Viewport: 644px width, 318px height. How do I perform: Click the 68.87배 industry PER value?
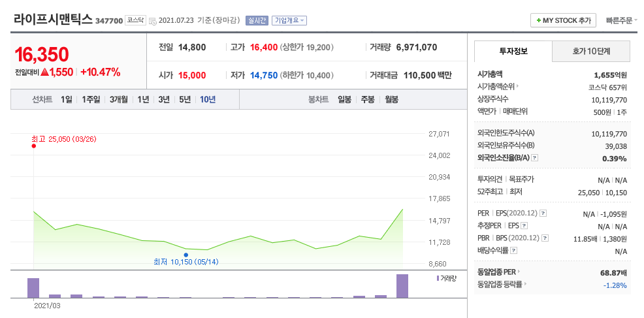613,273
